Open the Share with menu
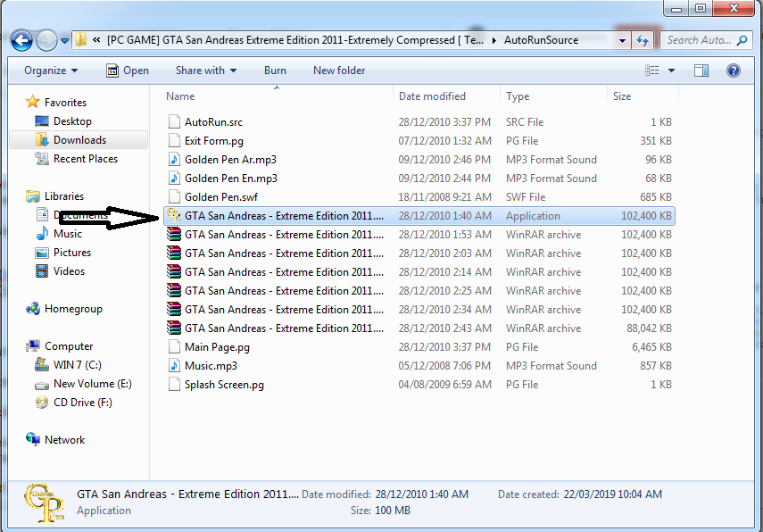 click(x=206, y=71)
